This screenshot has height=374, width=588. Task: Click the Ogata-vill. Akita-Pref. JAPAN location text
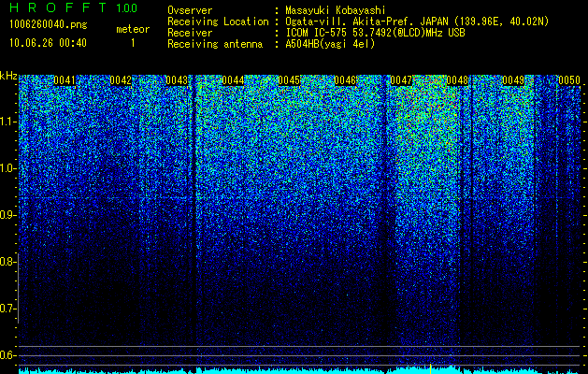click(x=417, y=22)
